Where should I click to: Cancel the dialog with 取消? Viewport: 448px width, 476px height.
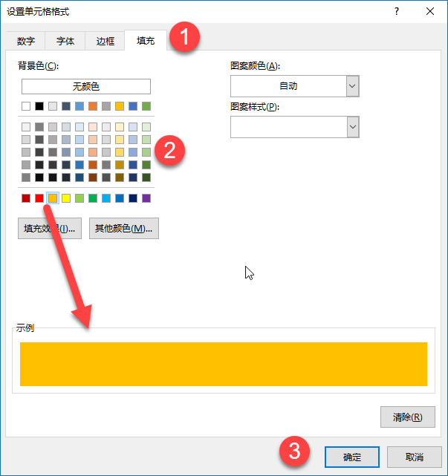pyautogui.click(x=415, y=457)
